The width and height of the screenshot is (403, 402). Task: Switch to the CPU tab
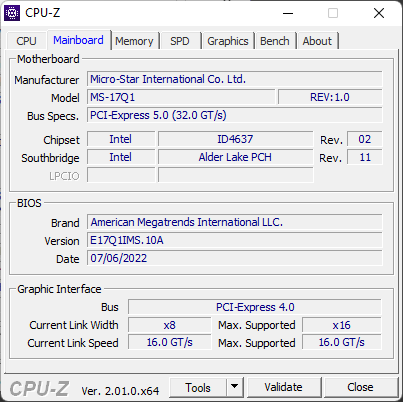click(x=26, y=41)
